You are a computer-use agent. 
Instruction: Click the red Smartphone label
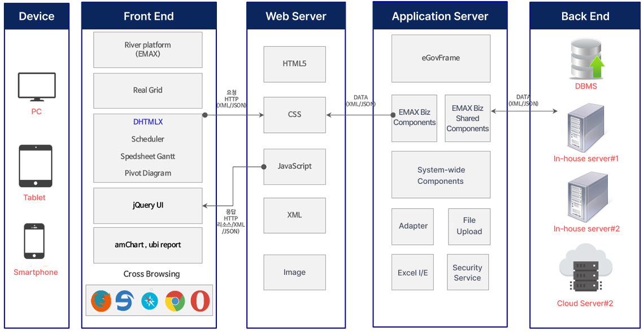pyautogui.click(x=36, y=273)
